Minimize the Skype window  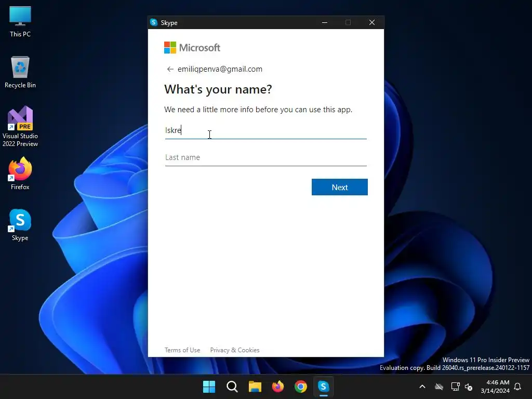click(x=325, y=22)
